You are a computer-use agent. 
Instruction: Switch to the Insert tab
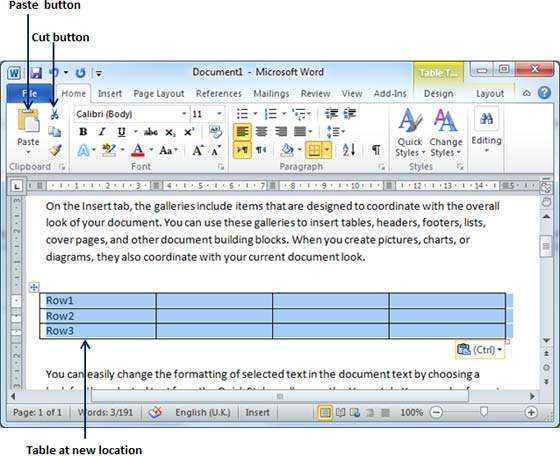point(110,94)
